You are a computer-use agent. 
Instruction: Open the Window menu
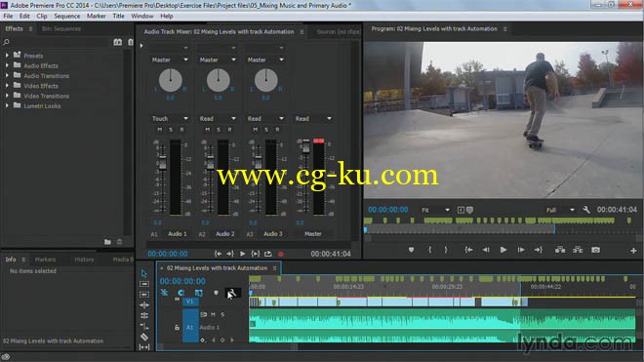click(142, 16)
